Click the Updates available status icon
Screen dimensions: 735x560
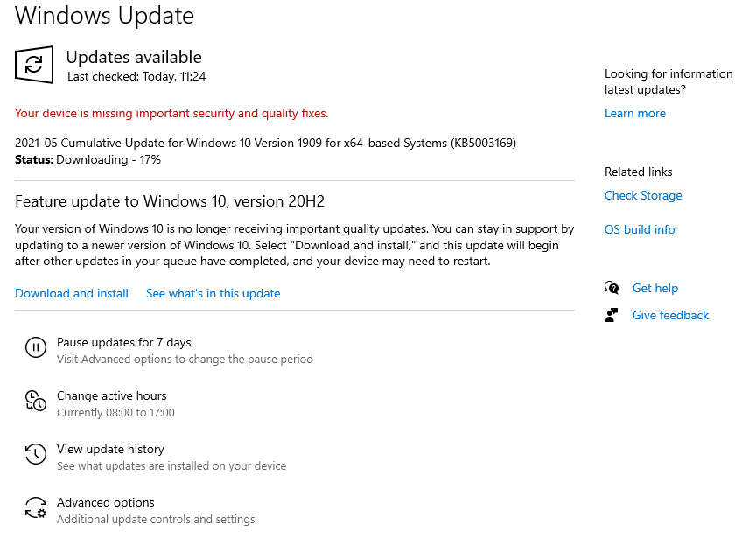[33, 65]
